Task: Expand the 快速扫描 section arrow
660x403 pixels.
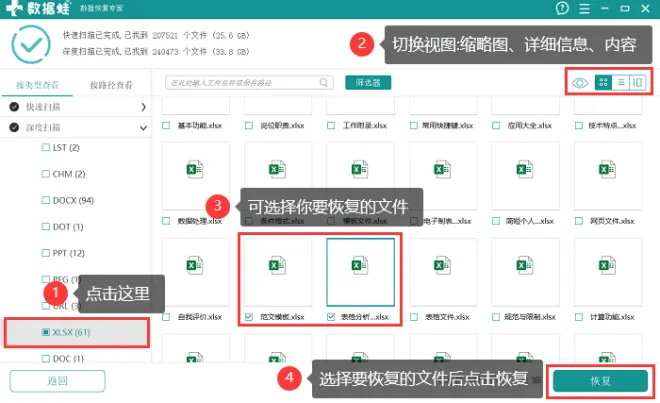Action: coord(144,107)
